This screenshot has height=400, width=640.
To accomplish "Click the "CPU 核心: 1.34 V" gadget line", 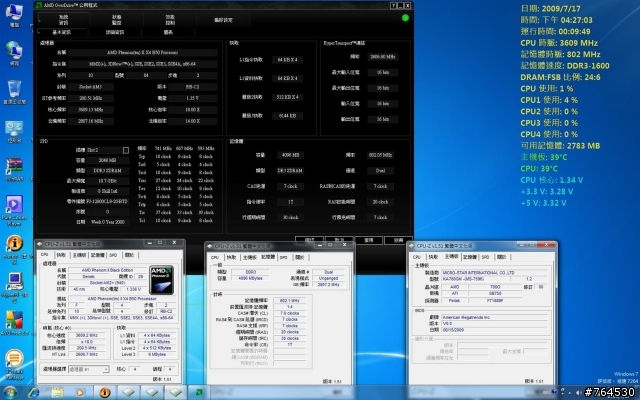I will tap(551, 180).
